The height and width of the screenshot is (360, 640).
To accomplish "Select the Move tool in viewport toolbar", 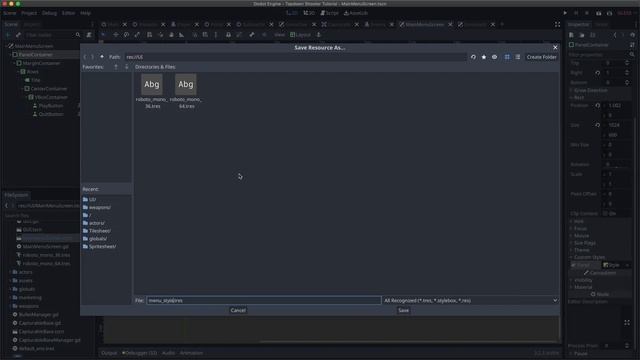I will 116,35.
